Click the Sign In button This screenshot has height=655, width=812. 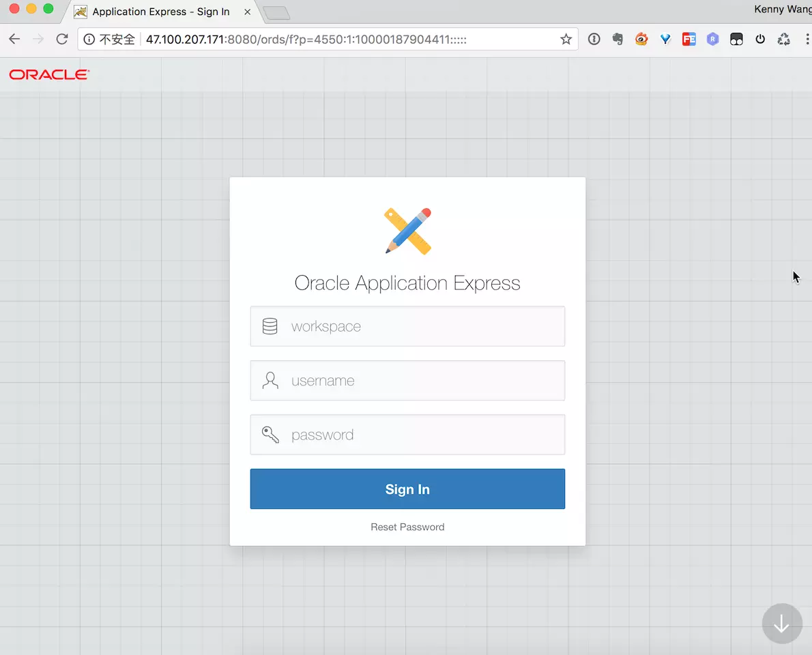(x=407, y=489)
